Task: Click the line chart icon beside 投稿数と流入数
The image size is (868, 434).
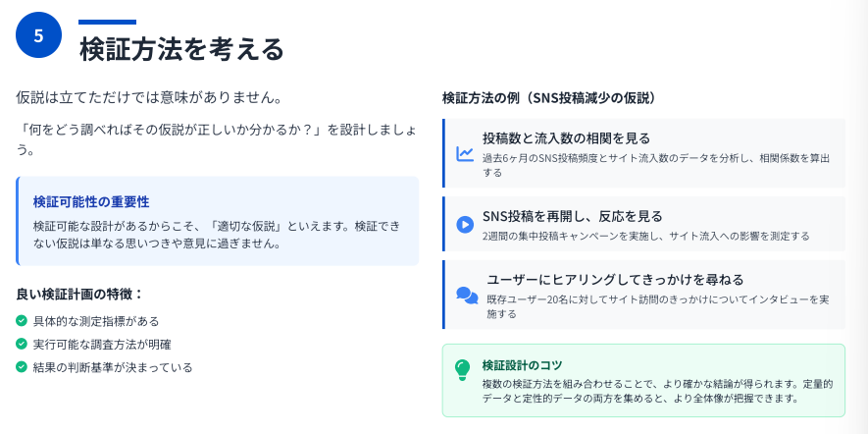Action: (x=465, y=153)
